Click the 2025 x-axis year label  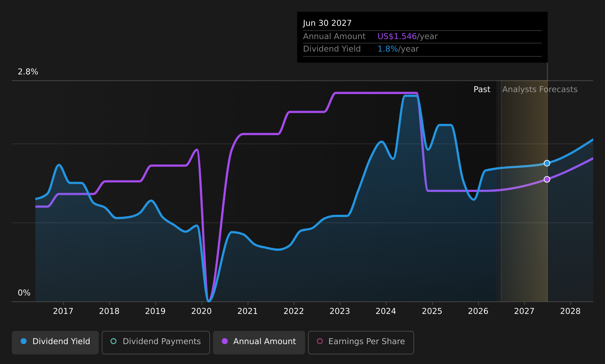point(432,311)
